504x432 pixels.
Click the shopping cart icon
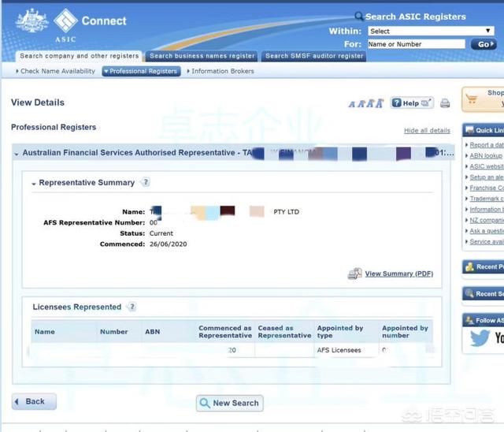pyautogui.click(x=472, y=99)
